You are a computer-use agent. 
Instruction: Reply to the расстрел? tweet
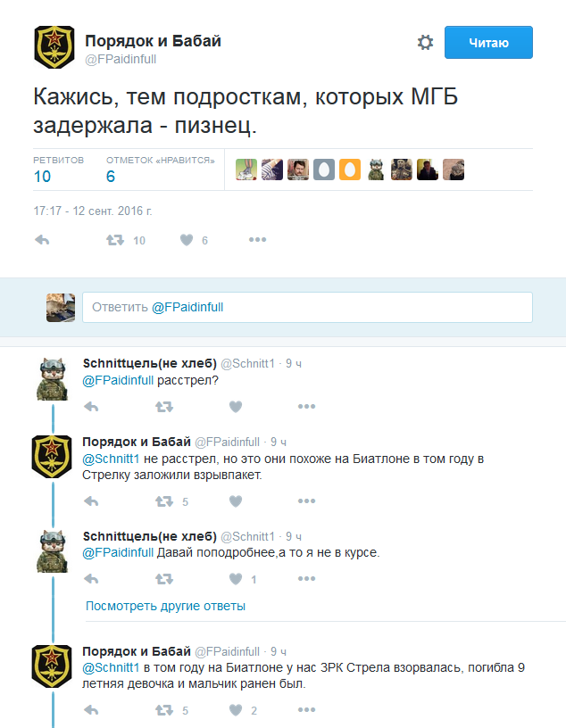(x=91, y=407)
